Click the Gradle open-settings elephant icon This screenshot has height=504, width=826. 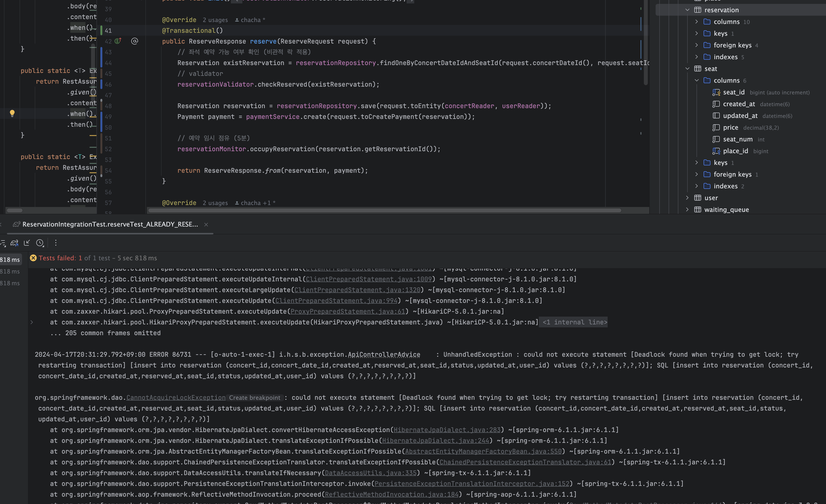[14, 243]
